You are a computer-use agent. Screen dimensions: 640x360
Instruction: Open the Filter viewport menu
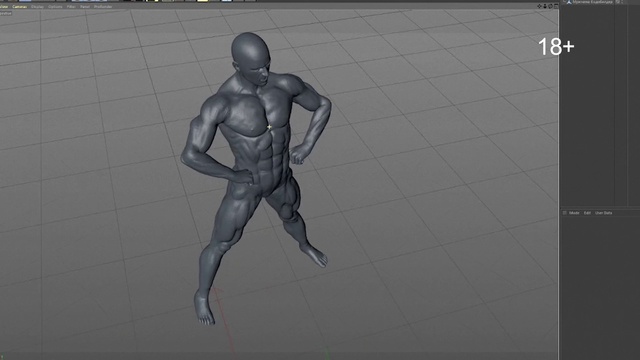tap(71, 7)
